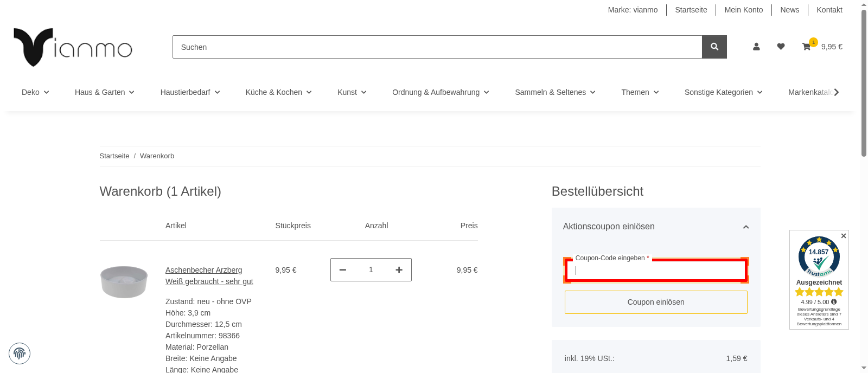Open the Kontakt top menu link

829,10
